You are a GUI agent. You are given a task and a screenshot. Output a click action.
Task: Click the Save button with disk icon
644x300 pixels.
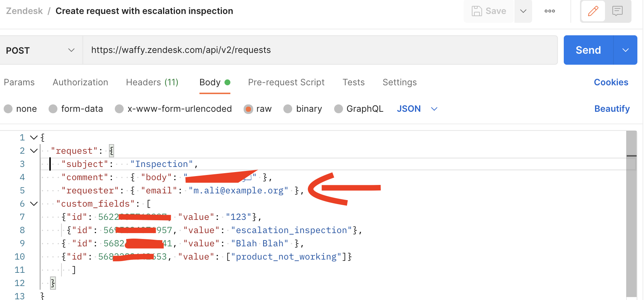tap(489, 11)
